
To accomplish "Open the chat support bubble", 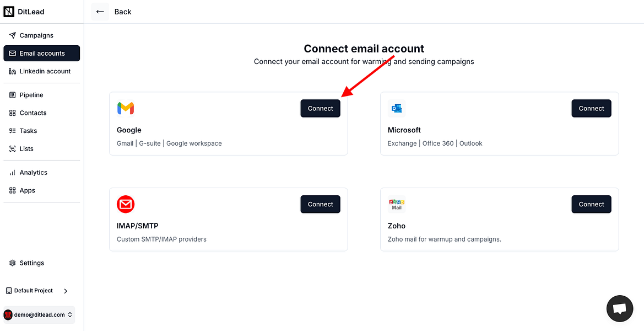I will pyautogui.click(x=619, y=308).
